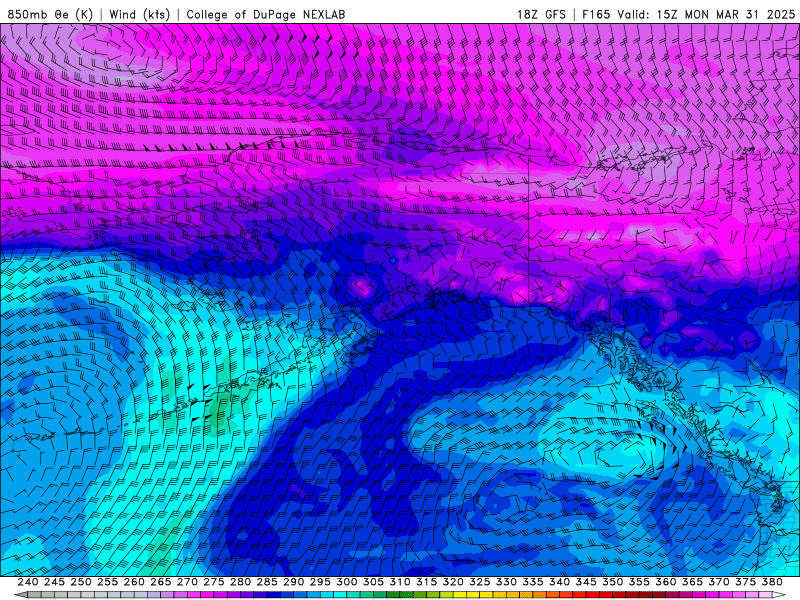800x600 pixels.
Task: Select the 350 scale value
Action: pos(612,582)
